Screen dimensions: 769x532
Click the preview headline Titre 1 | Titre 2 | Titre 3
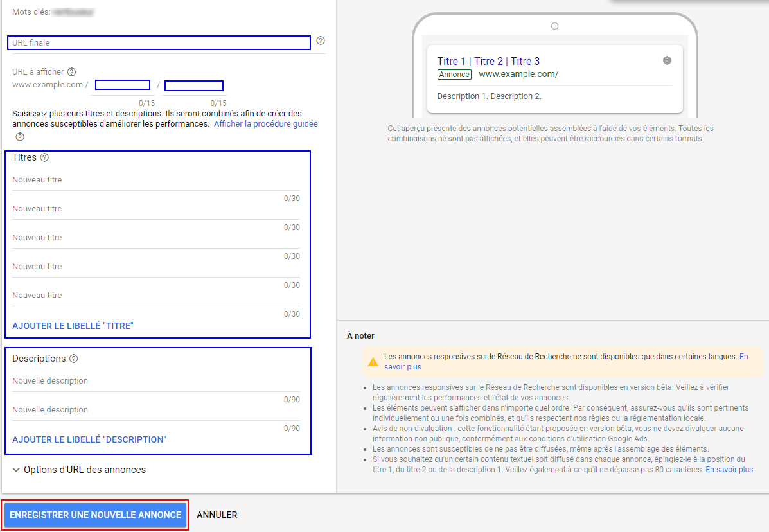pyautogui.click(x=488, y=61)
